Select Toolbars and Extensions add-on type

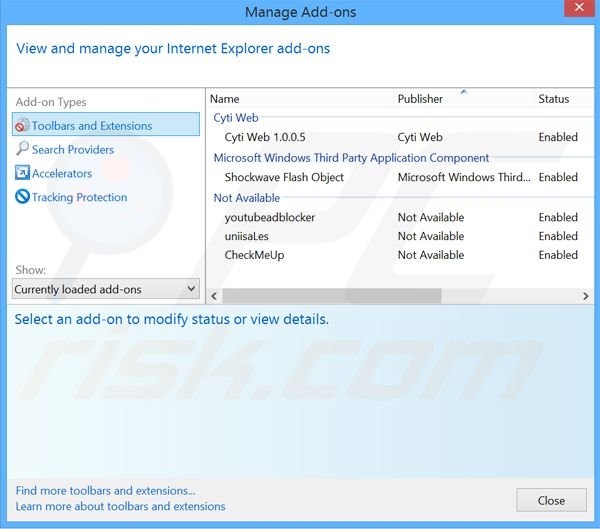coord(106,124)
